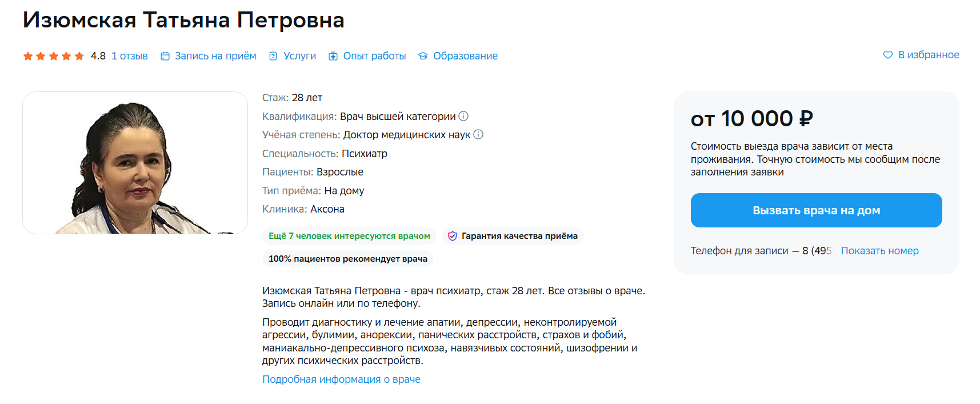The height and width of the screenshot is (404, 980).
Task: Click the info icon next to Врач высшей категории
Action: tap(463, 116)
